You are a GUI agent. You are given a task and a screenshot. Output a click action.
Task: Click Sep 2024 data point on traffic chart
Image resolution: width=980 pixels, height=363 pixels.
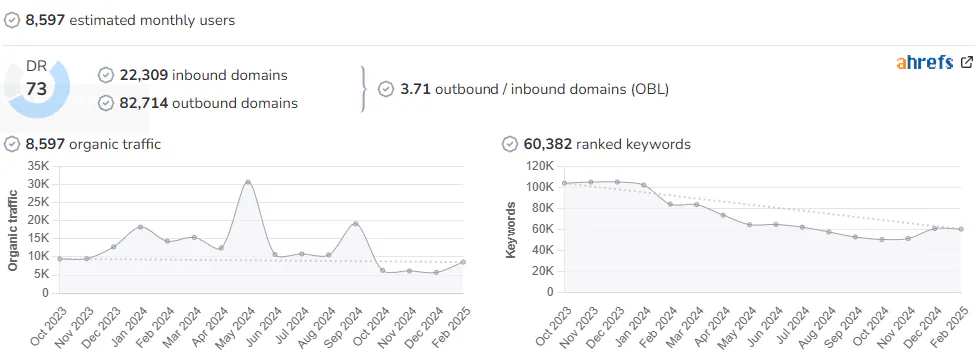[355, 223]
